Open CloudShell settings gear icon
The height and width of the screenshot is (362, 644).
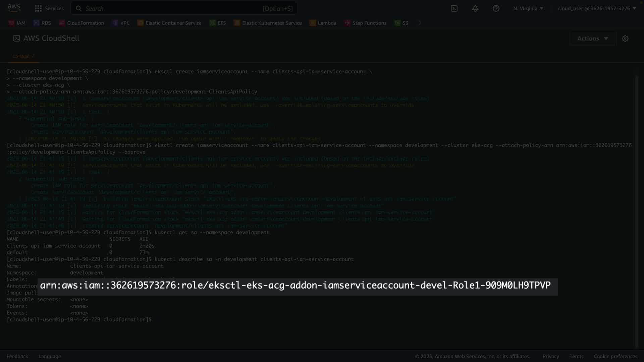(625, 39)
